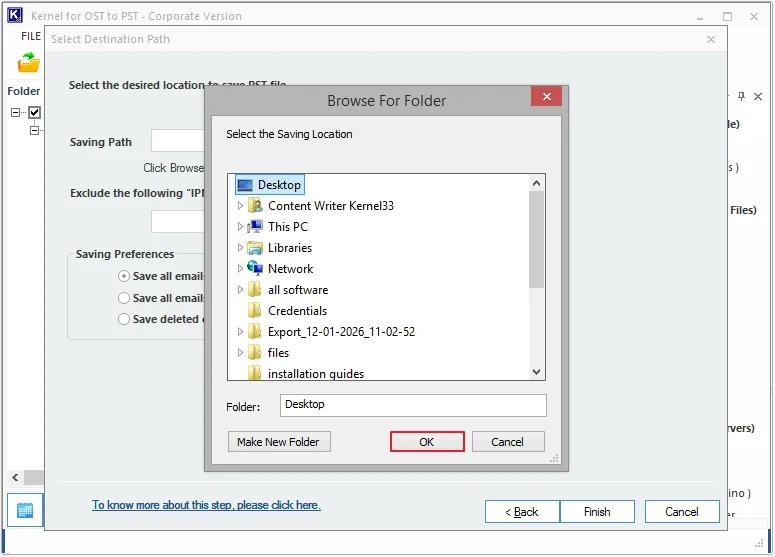Viewport: 775px width, 557px height.
Task: Close the Select Destination Path dialog
Action: pyautogui.click(x=711, y=40)
